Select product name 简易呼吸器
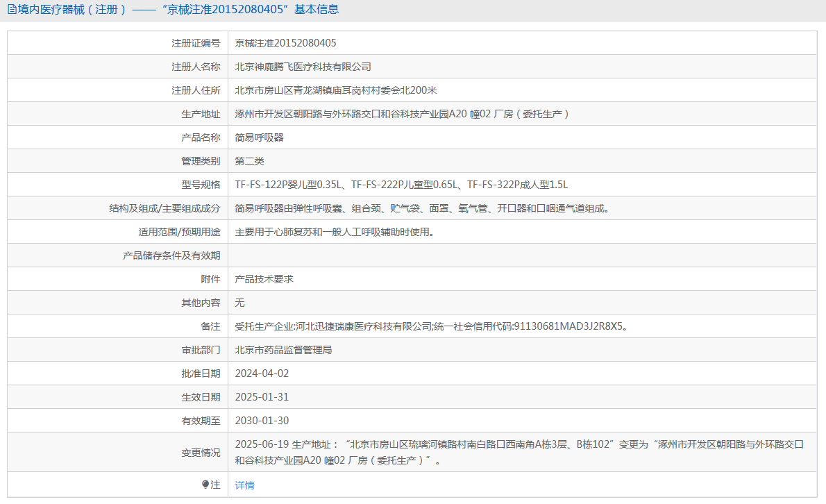The width and height of the screenshot is (826, 504). [x=259, y=137]
